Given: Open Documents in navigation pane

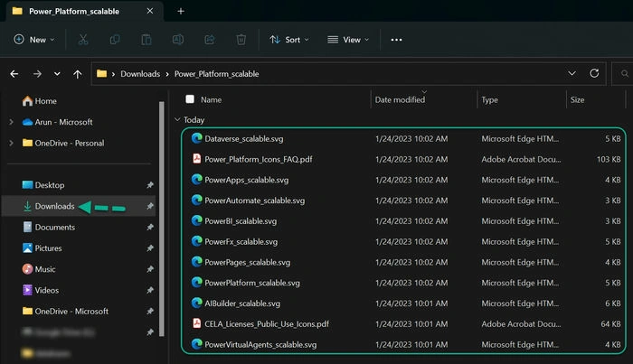Looking at the screenshot, I should [x=49, y=227].
